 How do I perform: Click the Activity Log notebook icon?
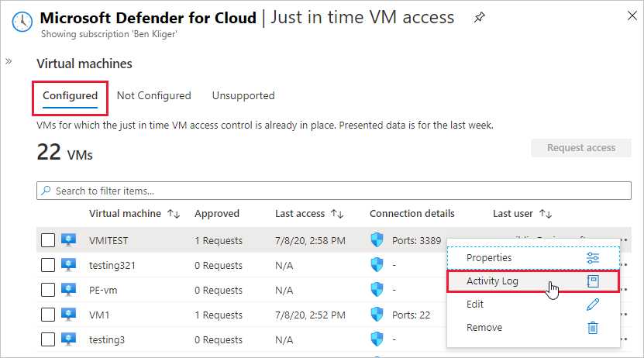click(593, 281)
